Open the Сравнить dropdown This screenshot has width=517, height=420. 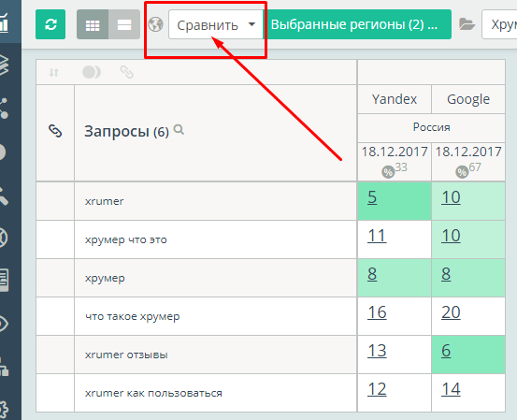216,24
